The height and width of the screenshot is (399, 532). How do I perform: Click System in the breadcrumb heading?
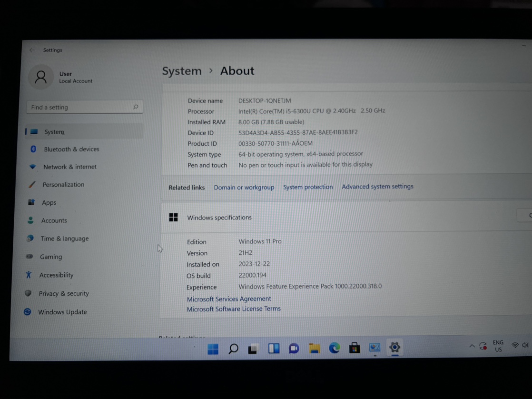[x=182, y=71]
